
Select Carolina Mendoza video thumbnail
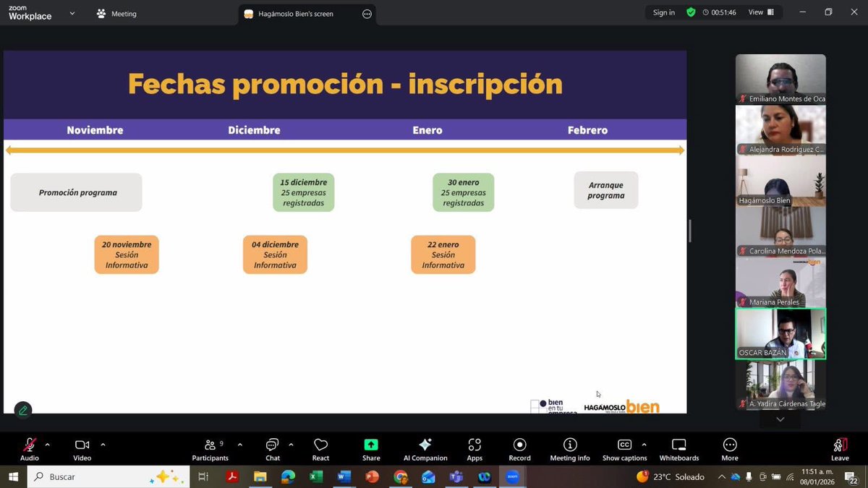[780, 232]
